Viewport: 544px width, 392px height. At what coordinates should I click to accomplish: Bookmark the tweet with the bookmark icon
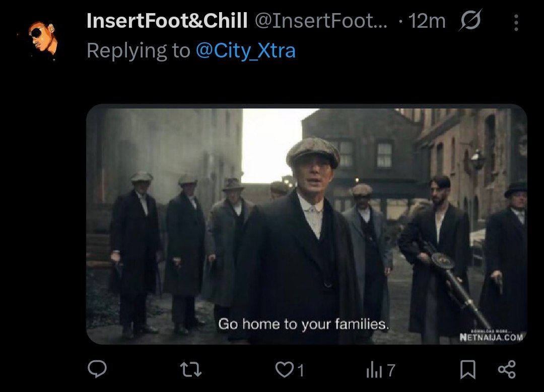[x=468, y=370]
